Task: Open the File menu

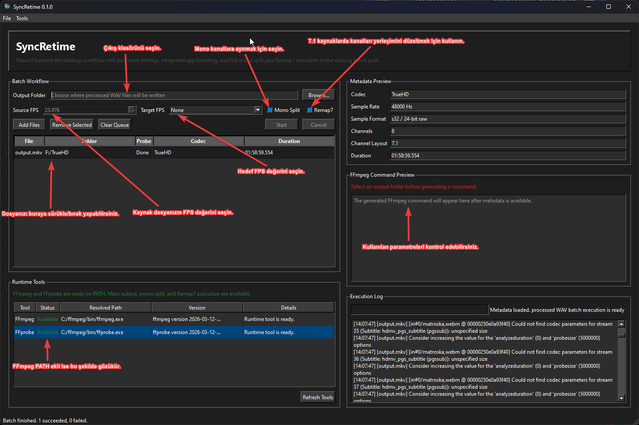Action: [x=7, y=18]
